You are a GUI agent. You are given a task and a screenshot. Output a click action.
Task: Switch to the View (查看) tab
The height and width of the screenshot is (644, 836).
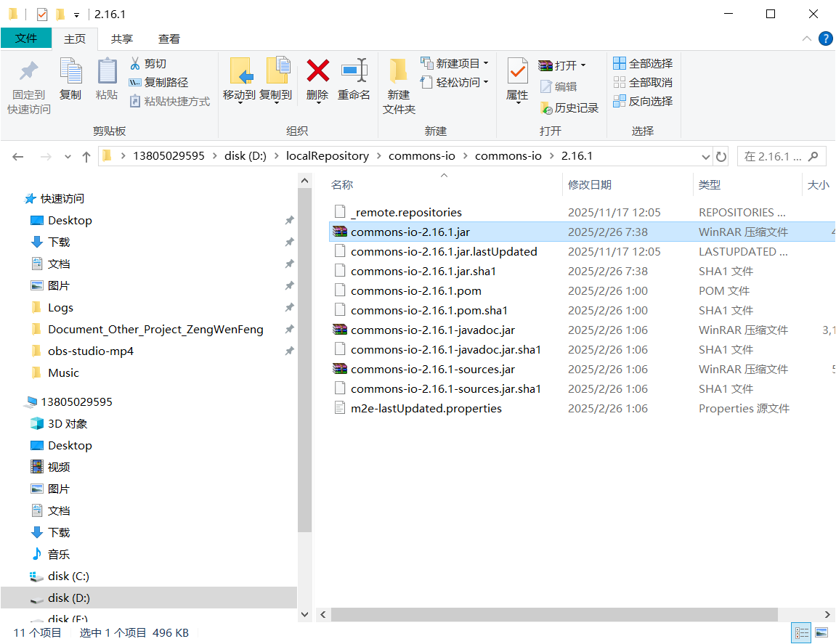pyautogui.click(x=169, y=39)
